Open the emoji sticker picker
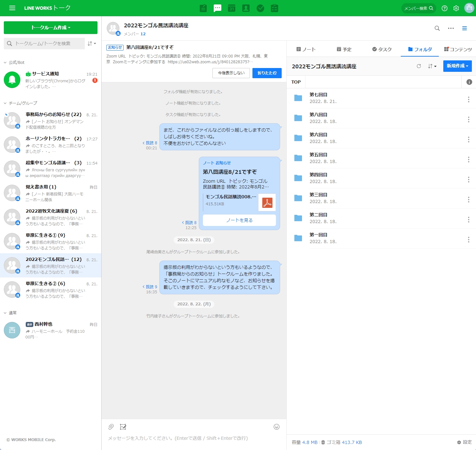The height and width of the screenshot is (450, 476). pyautogui.click(x=277, y=427)
